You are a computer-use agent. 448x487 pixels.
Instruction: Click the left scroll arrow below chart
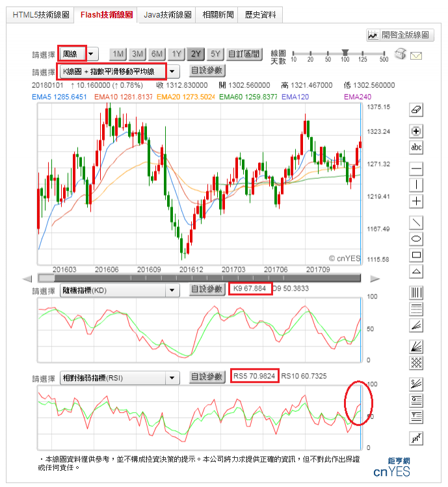point(27,278)
